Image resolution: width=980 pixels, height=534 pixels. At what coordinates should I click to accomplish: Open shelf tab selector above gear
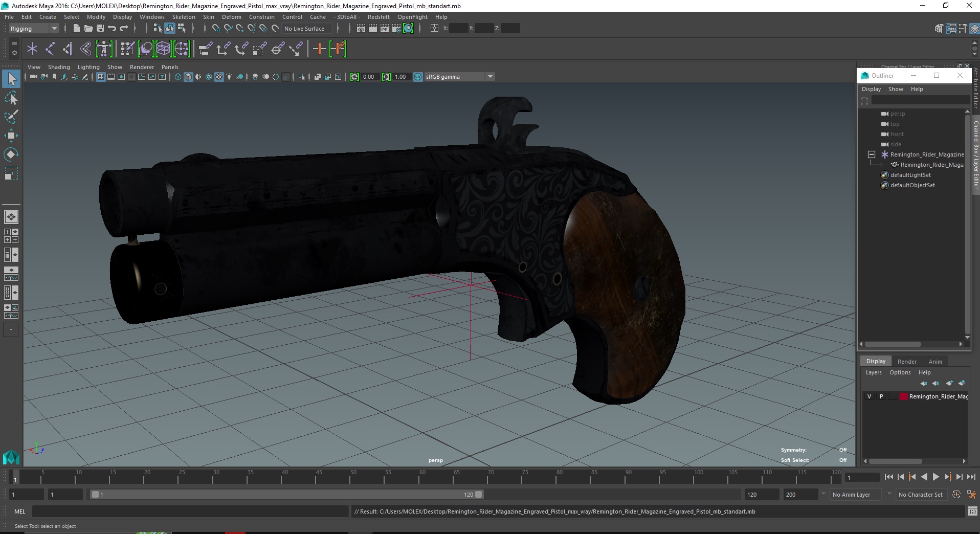14,43
